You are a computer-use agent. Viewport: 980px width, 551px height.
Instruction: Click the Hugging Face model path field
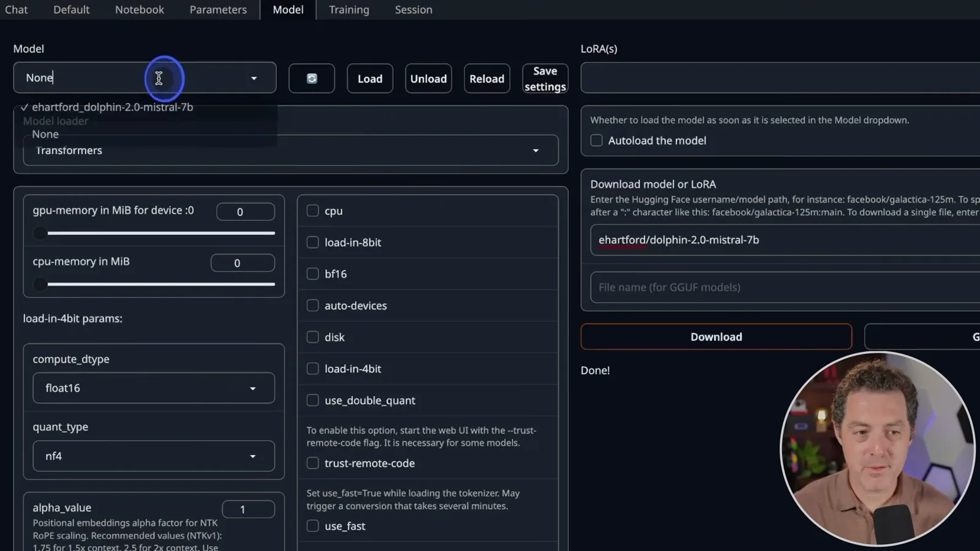click(785, 240)
